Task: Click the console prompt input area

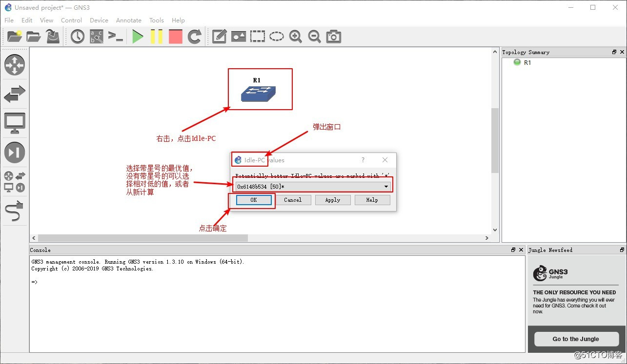Action: [x=277, y=282]
